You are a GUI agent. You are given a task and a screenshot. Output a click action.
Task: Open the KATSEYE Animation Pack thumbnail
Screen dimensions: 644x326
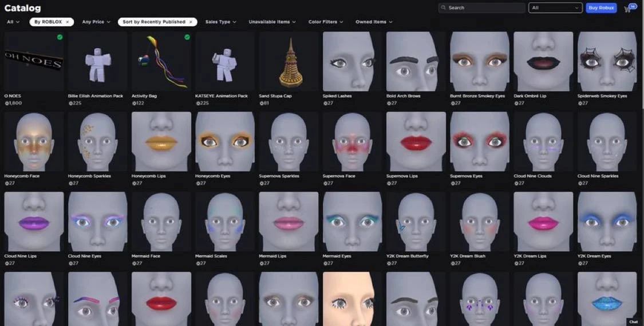coord(225,61)
